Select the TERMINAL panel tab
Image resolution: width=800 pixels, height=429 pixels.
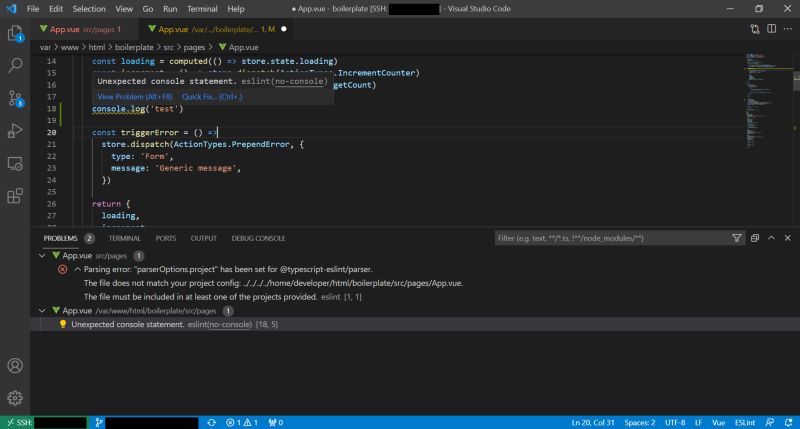(x=124, y=238)
